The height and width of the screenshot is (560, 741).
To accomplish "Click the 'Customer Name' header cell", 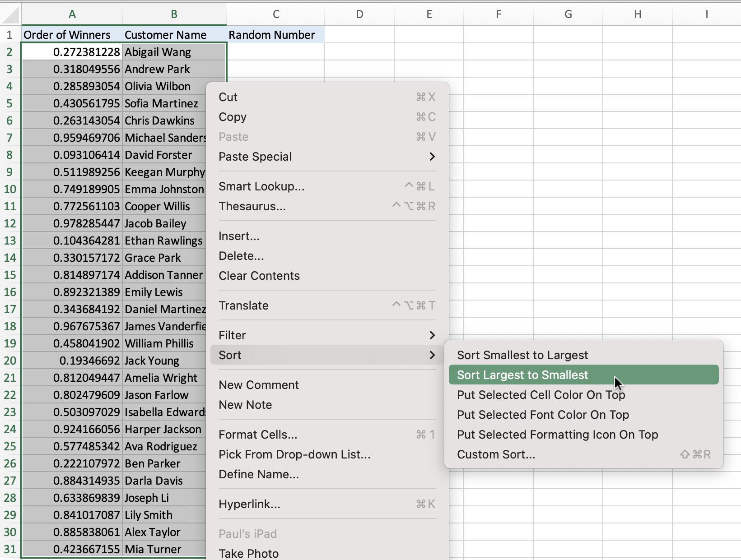I will pos(174,35).
